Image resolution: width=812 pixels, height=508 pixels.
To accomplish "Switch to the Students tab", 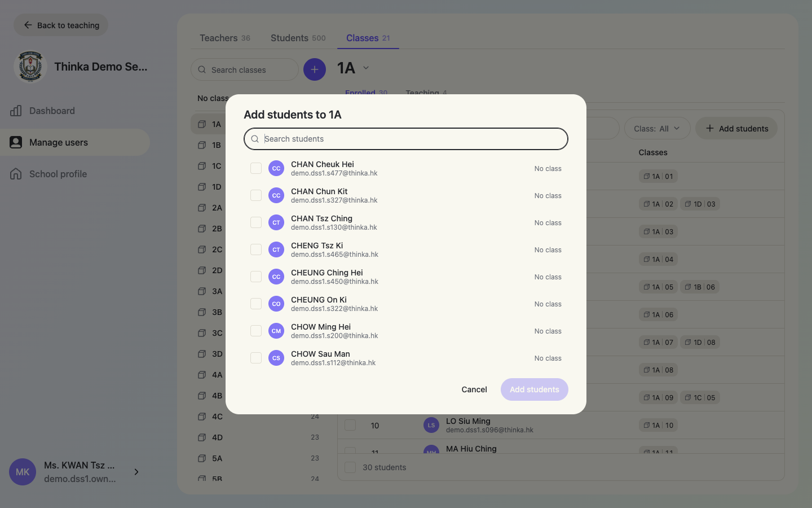I will click(x=298, y=38).
